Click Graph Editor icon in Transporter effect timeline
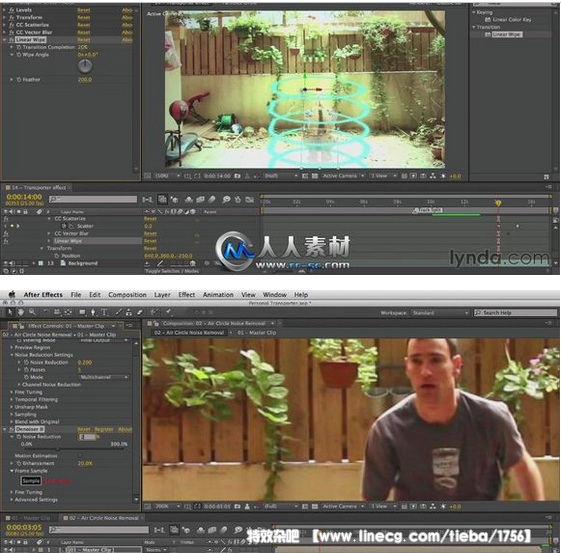This screenshot has height=553, width=561. coord(249,200)
